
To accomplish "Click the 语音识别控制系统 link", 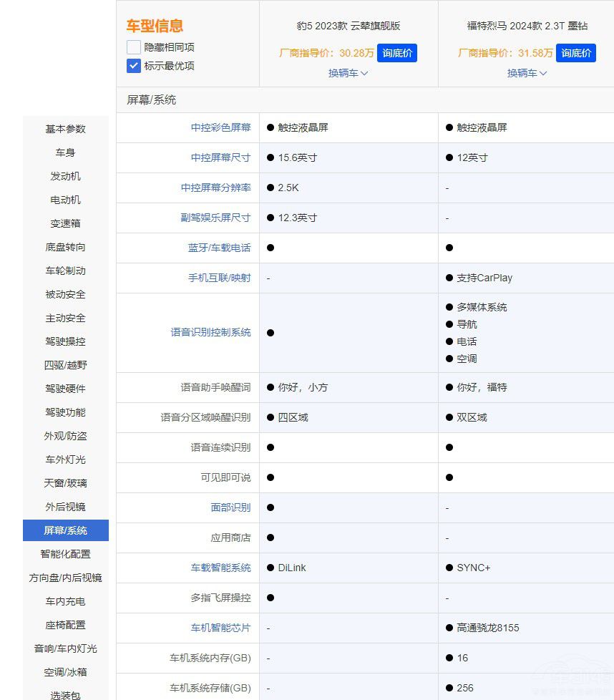I will point(210,332).
